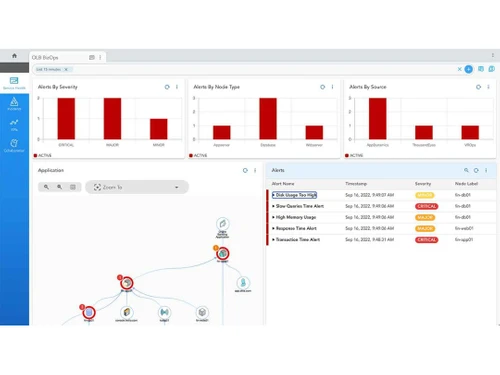
Task: Click the first book icon beside plus button
Action: click(481, 69)
